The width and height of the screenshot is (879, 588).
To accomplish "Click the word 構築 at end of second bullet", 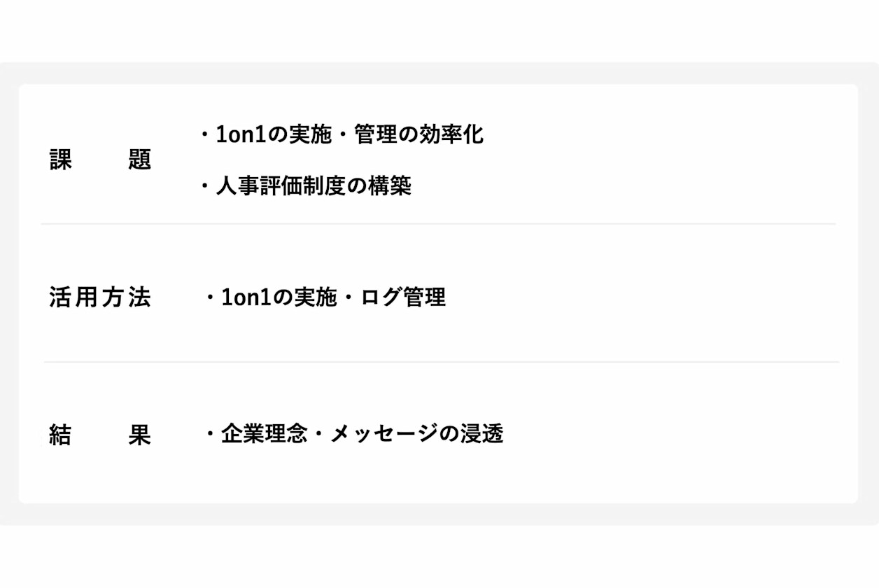I will (x=390, y=186).
